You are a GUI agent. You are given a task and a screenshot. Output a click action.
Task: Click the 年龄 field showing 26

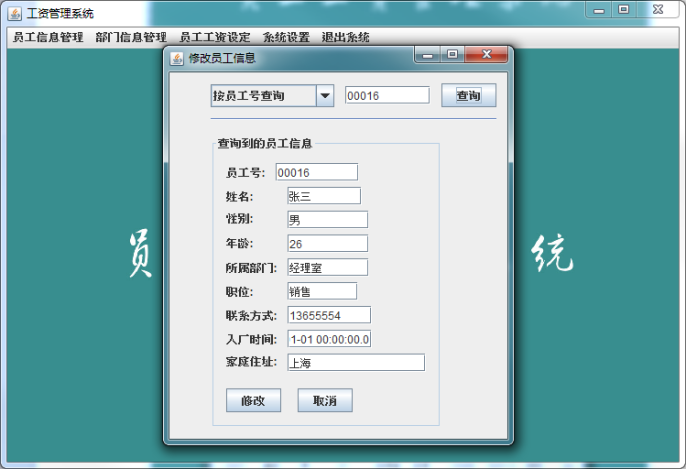(327, 244)
